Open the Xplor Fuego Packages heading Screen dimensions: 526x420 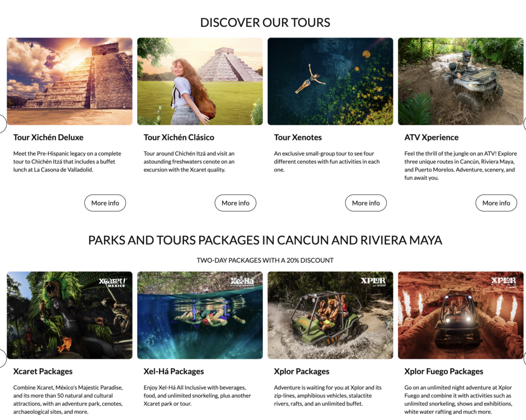click(x=444, y=371)
